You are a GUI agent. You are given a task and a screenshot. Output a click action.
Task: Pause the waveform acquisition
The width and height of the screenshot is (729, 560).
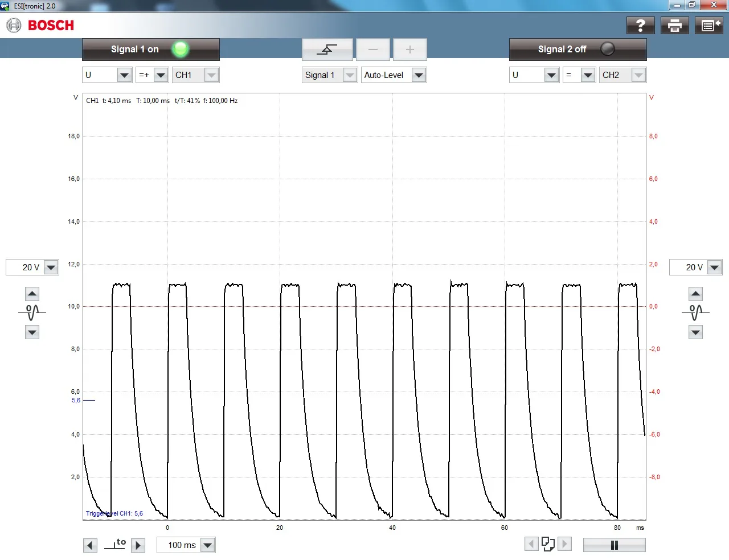coord(614,545)
